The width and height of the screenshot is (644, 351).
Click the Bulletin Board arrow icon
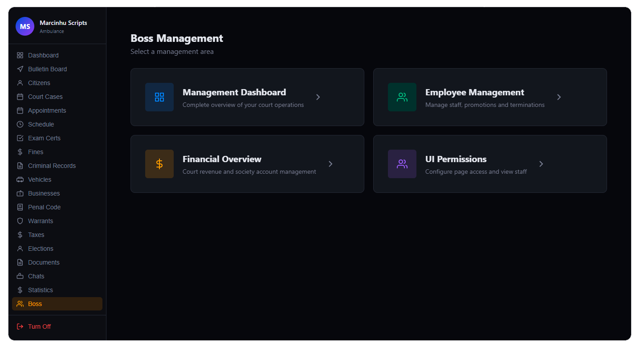point(20,69)
